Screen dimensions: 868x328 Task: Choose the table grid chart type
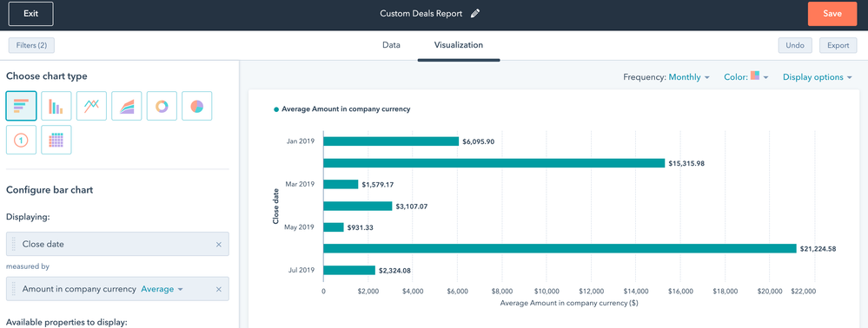56,140
